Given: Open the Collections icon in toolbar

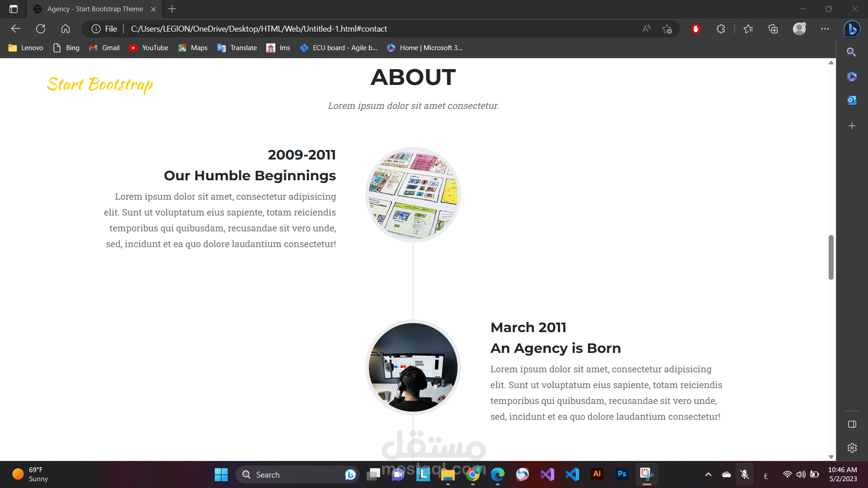Looking at the screenshot, I should click(x=773, y=29).
